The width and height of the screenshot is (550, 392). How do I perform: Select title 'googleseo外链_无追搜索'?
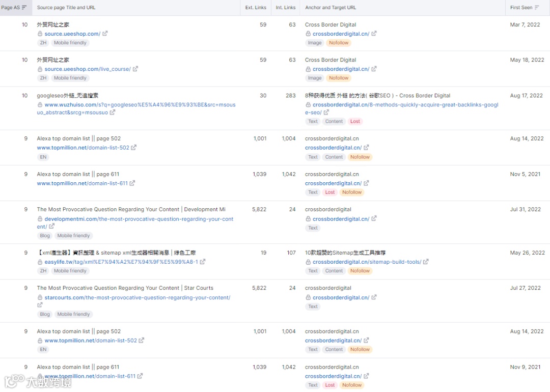point(67,95)
